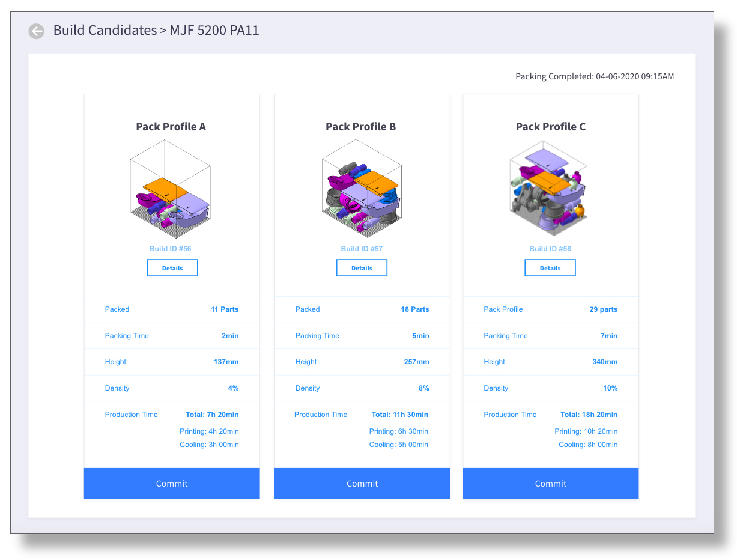The width and height of the screenshot is (737, 560).
Task: Click Profile C total production time
Action: (589, 415)
